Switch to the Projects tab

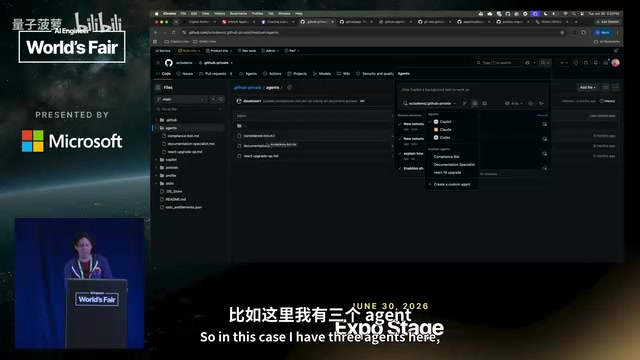click(297, 73)
